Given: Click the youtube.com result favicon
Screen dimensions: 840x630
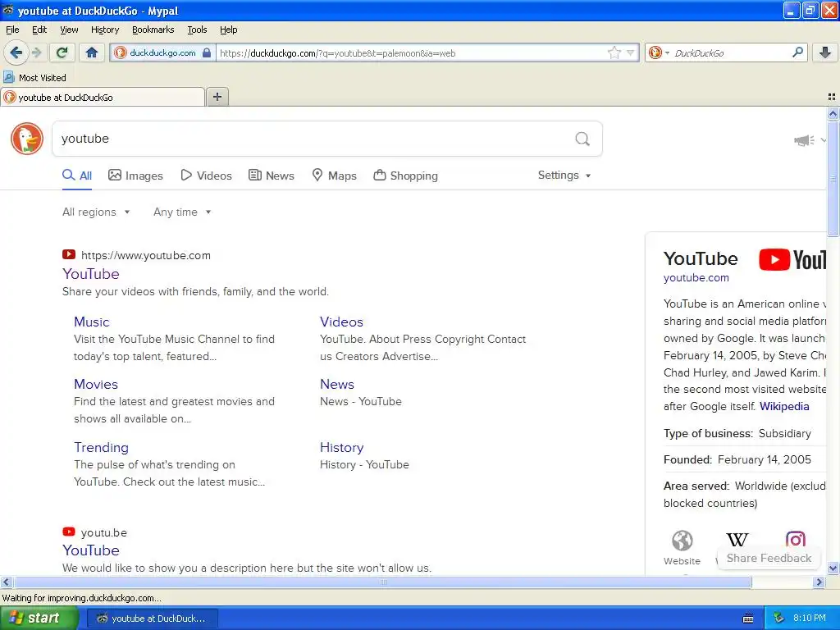Looking at the screenshot, I should point(69,255).
